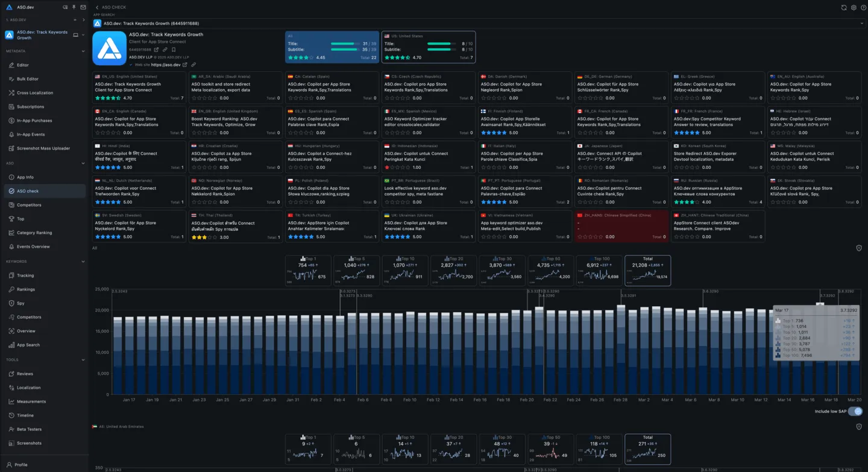Image resolution: width=868 pixels, height=472 pixels.
Task: Open the mail envelope icon in sidebar header
Action: point(82,7)
